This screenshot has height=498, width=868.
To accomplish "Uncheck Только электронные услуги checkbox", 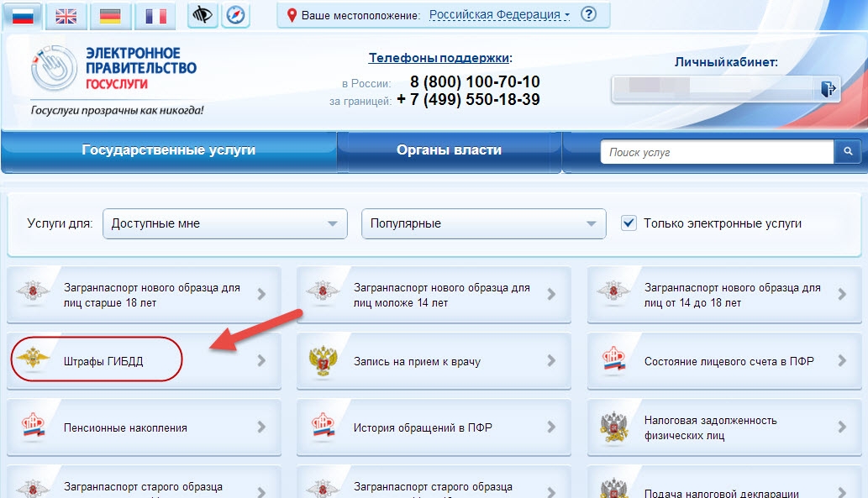I will 629,223.
